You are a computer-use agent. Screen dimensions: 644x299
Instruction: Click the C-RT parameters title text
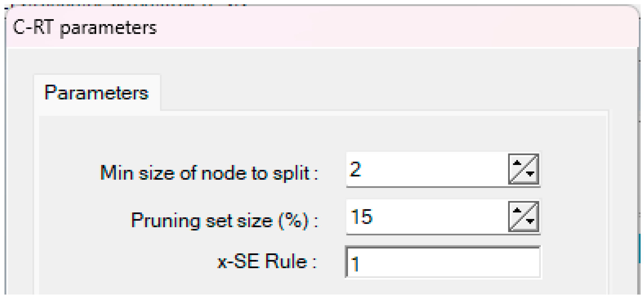[x=85, y=27]
